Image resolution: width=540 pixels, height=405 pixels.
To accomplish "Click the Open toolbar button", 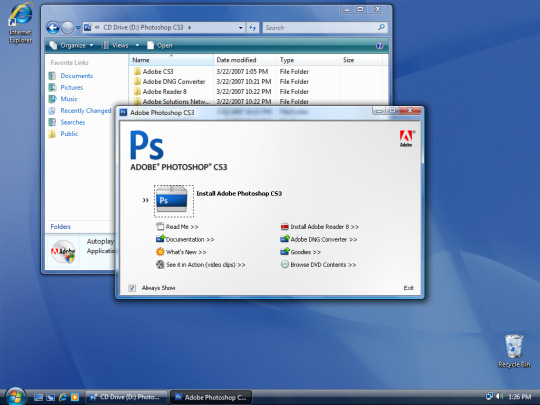I will tap(160, 45).
